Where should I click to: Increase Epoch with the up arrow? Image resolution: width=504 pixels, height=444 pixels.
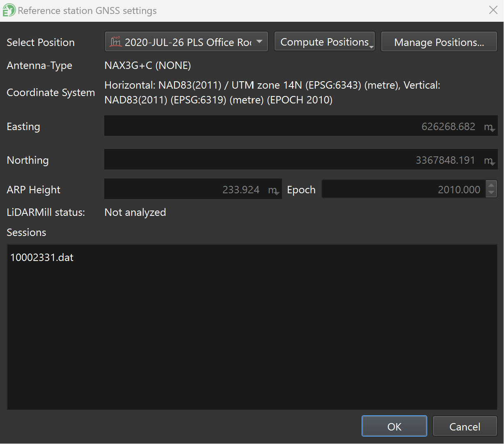click(x=491, y=185)
